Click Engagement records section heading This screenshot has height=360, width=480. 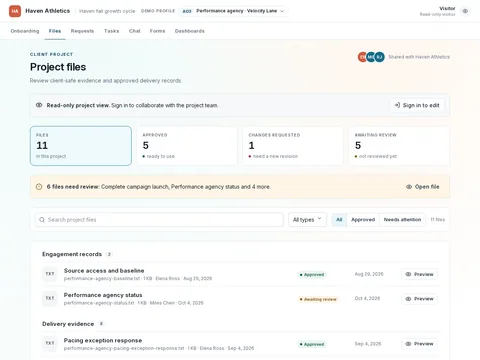[x=72, y=254]
